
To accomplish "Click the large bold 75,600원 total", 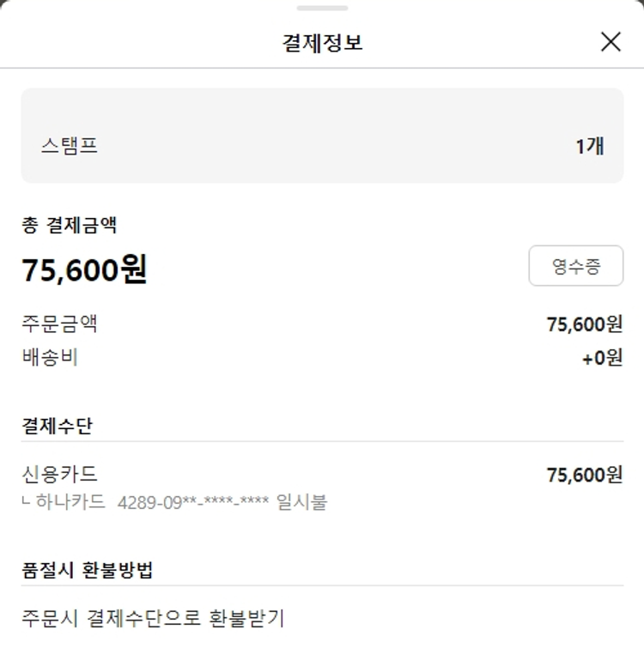I will click(x=84, y=270).
